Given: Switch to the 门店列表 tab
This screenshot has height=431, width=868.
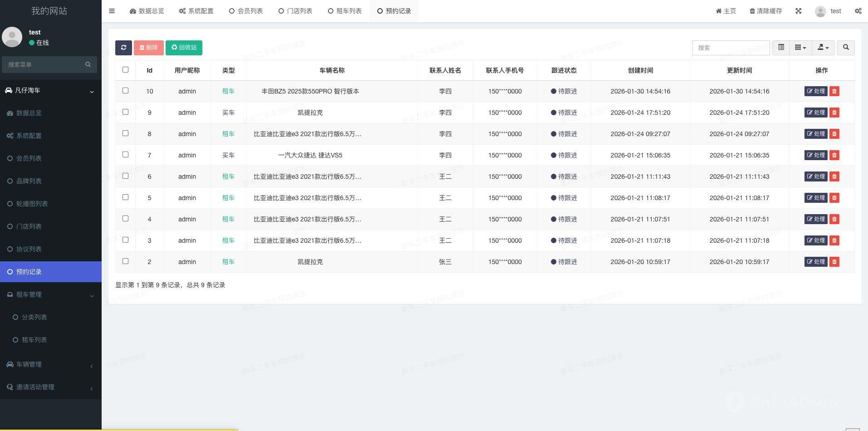Looking at the screenshot, I should click(x=295, y=11).
